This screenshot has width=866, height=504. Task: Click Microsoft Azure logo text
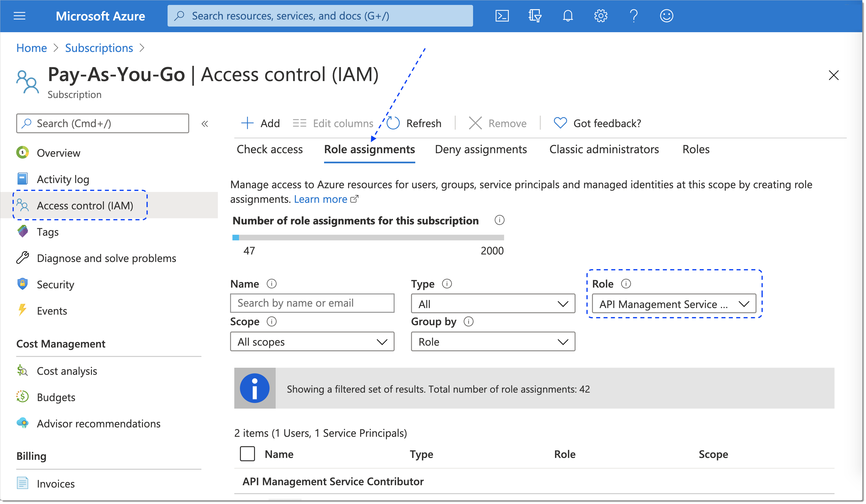pyautogui.click(x=100, y=16)
